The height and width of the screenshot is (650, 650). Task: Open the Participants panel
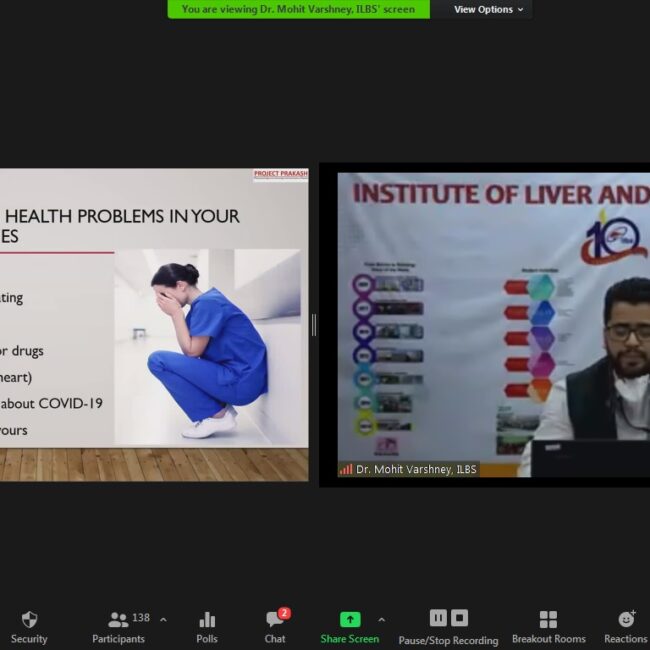pyautogui.click(x=118, y=620)
